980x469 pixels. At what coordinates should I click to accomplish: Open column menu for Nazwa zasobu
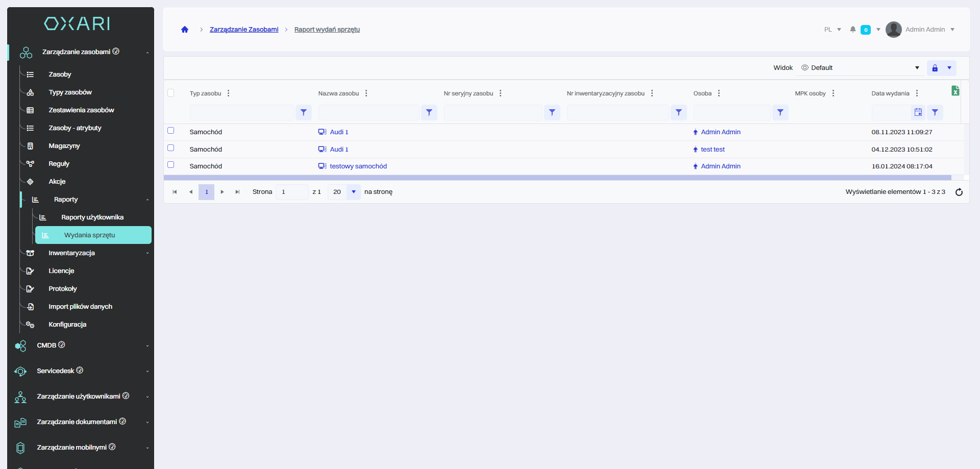366,93
